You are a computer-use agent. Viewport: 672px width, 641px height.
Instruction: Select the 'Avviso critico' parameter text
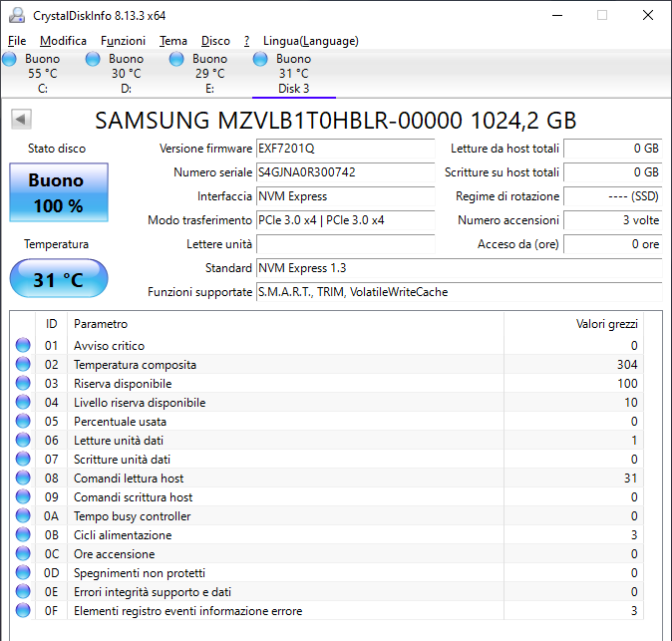[x=110, y=346]
